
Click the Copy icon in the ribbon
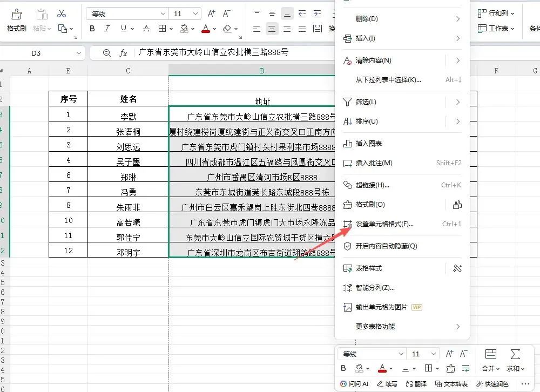pos(62,29)
